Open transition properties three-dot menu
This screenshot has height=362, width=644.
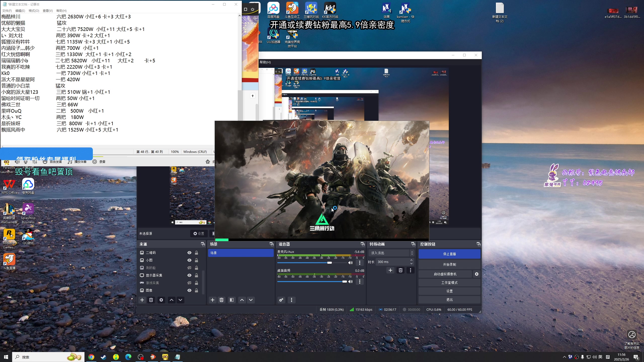[411, 270]
